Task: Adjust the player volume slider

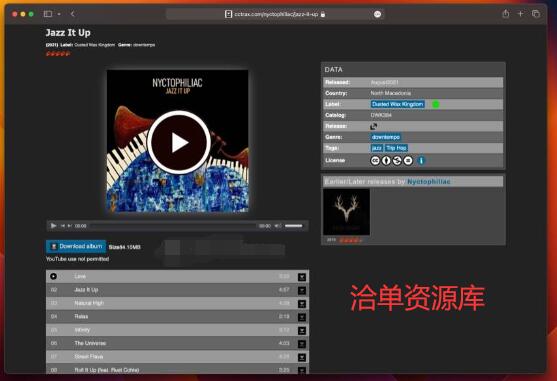Action: pyautogui.click(x=294, y=225)
